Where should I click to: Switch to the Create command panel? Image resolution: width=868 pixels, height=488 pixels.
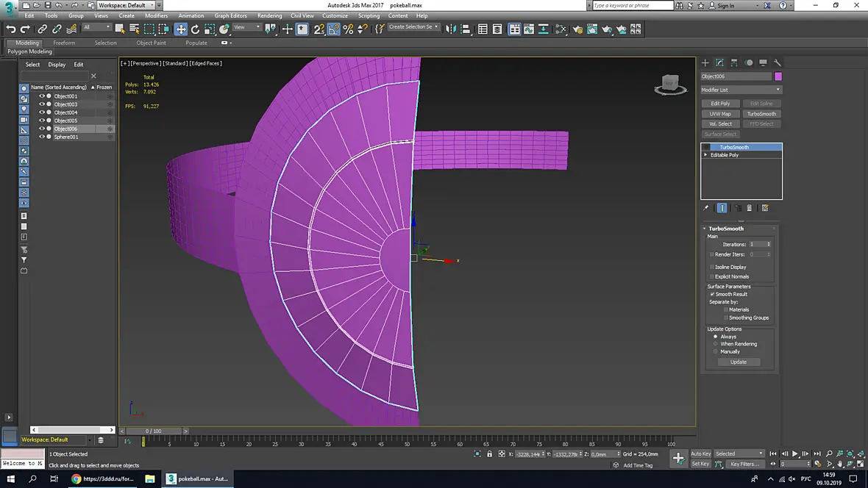[705, 62]
